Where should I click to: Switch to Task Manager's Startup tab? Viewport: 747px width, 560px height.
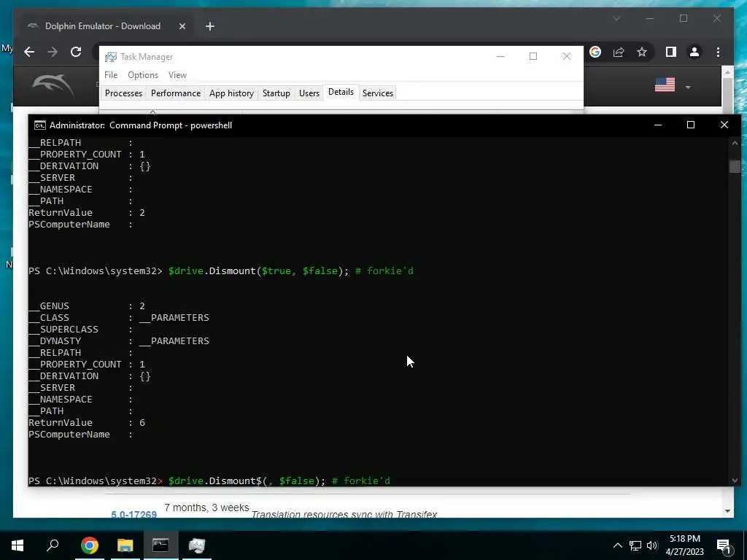click(276, 93)
